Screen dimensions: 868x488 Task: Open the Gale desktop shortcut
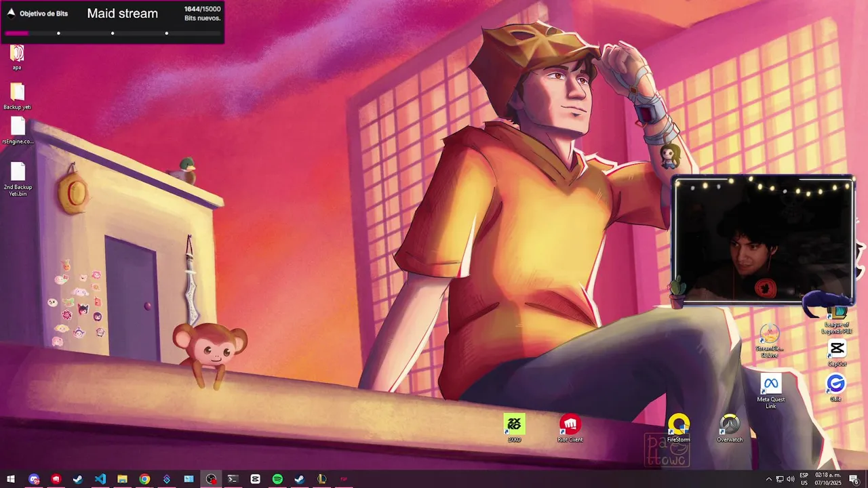pos(835,388)
